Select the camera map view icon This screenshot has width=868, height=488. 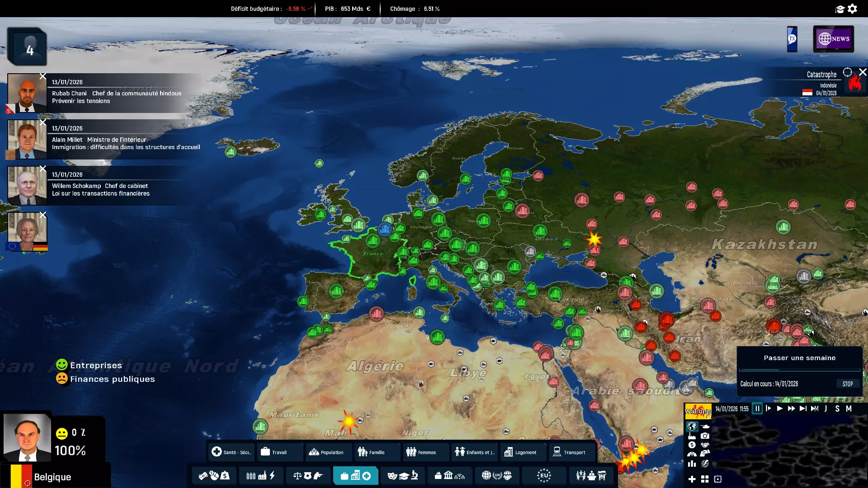pos(705,436)
